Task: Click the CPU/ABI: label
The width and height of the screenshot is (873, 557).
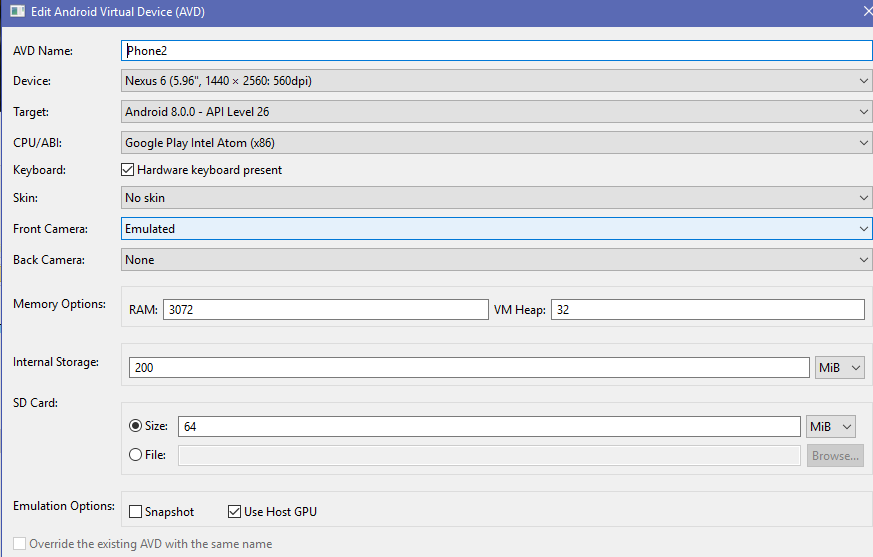Action: (37, 143)
